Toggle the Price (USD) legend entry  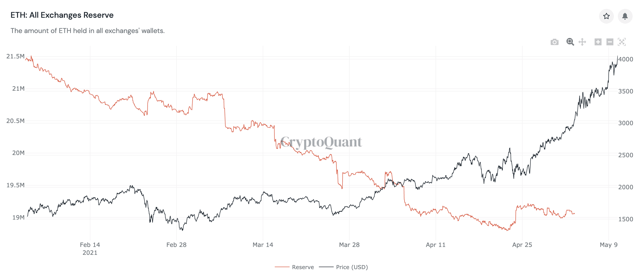[x=343, y=267]
